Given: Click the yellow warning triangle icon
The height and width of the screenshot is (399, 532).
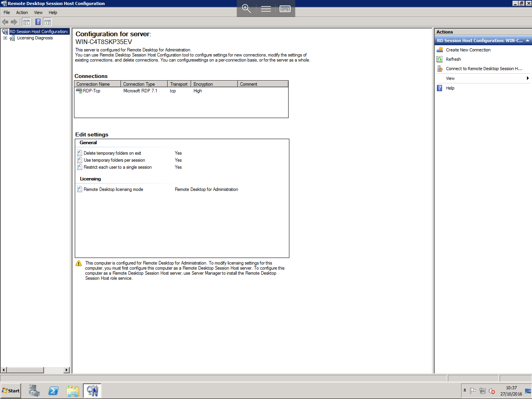Looking at the screenshot, I should tap(79, 263).
